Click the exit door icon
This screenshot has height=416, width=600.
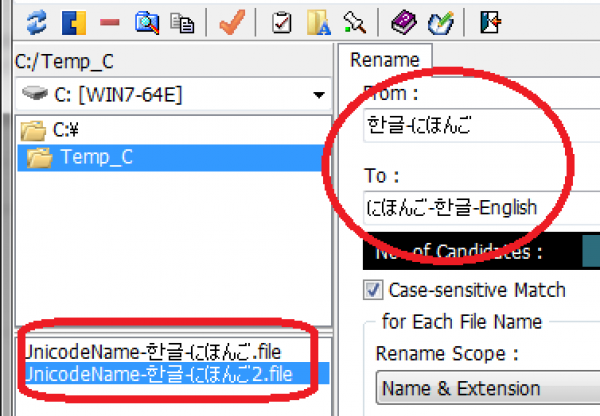[491, 23]
